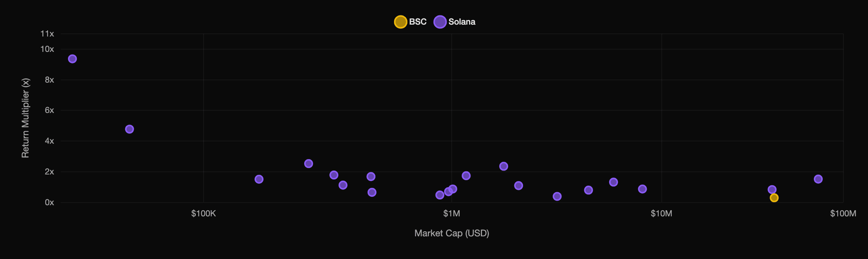This screenshot has width=868, height=259.
Task: Click the '2x' y-axis tick label
Action: coord(50,172)
